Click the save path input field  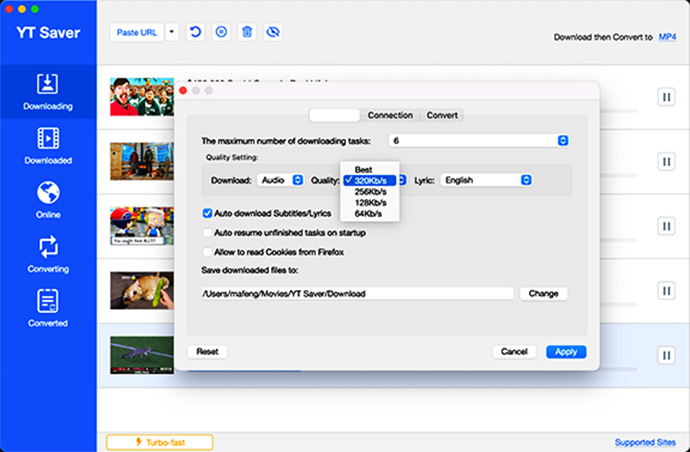[x=357, y=294]
